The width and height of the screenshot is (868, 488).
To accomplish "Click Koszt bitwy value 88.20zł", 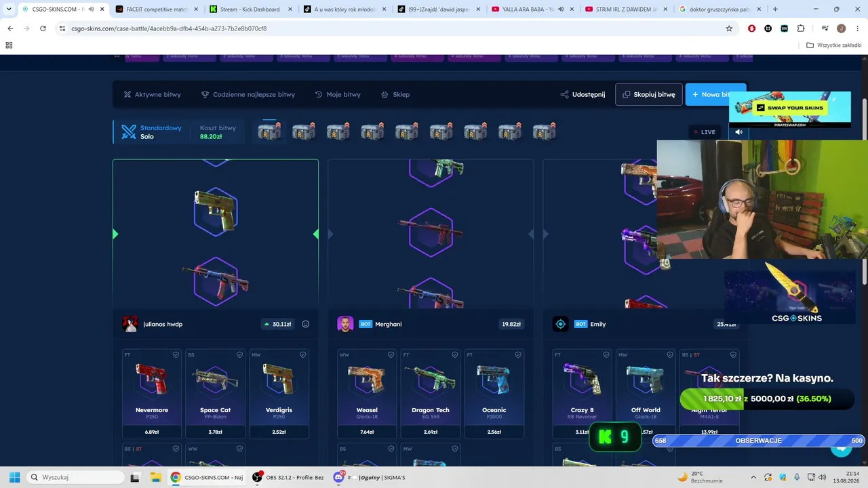I will [x=211, y=136].
